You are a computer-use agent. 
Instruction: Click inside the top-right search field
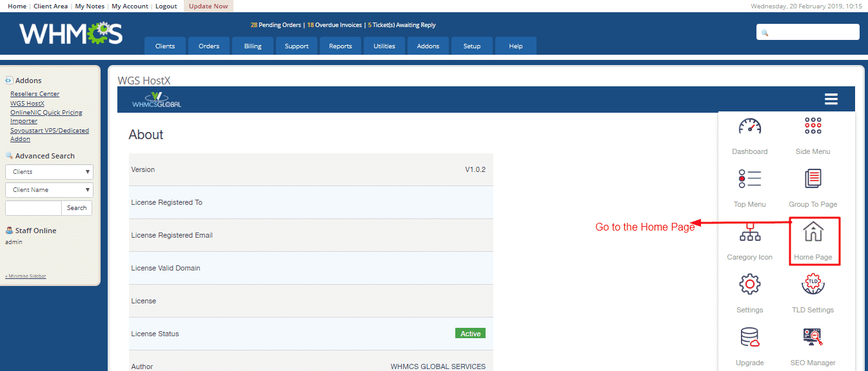pos(807,32)
